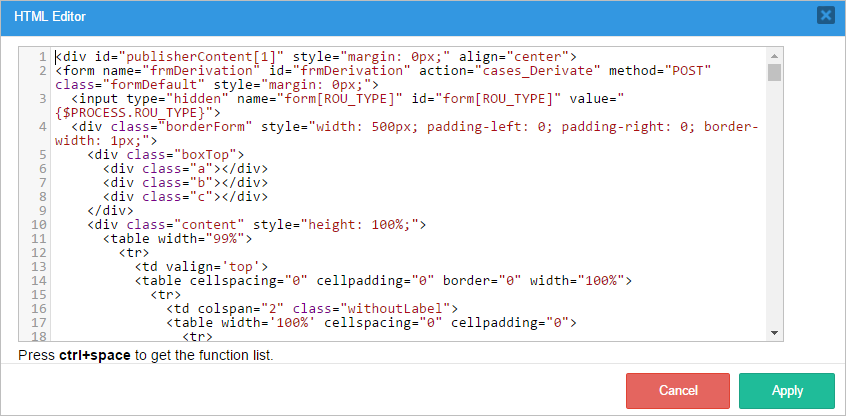Cancel the HTML edits
846x416 pixels.
click(677, 391)
